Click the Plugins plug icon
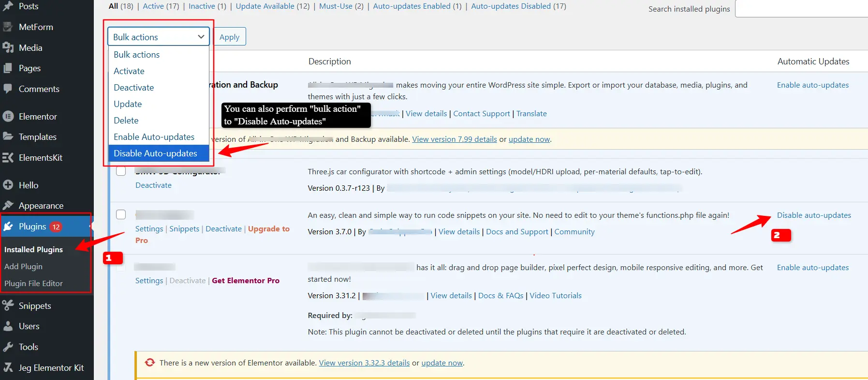The width and height of the screenshot is (868, 380). 8,226
